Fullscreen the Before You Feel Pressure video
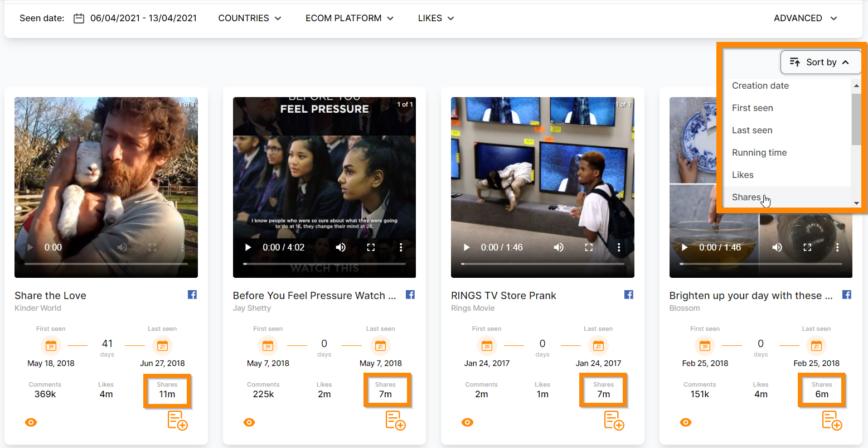 pyautogui.click(x=371, y=247)
